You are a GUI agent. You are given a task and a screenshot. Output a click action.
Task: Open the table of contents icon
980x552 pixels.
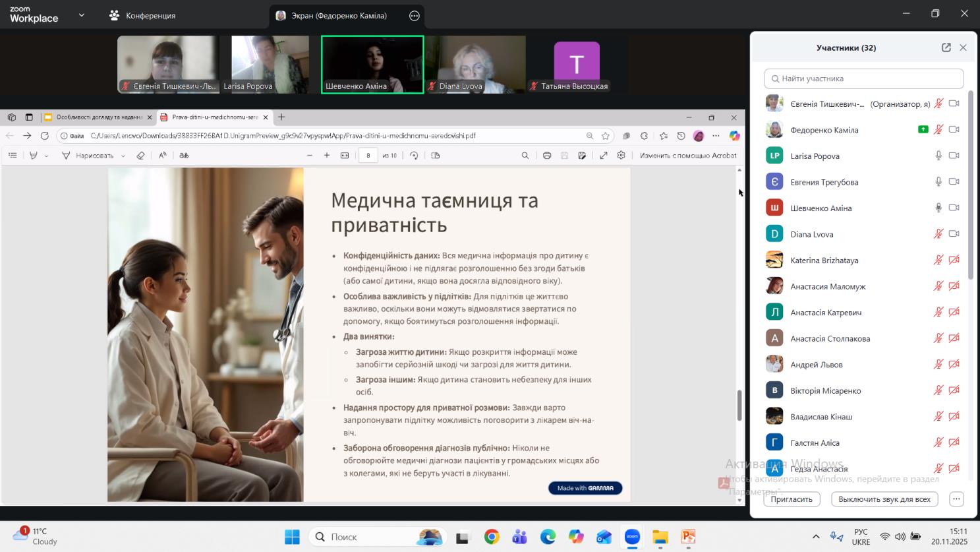click(13, 156)
